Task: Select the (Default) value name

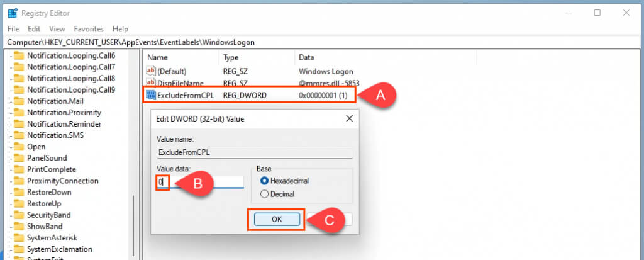Action: coord(172,71)
